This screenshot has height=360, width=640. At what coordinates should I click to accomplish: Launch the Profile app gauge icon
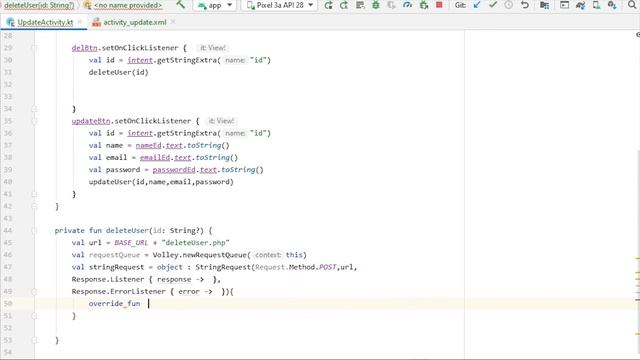407,5
